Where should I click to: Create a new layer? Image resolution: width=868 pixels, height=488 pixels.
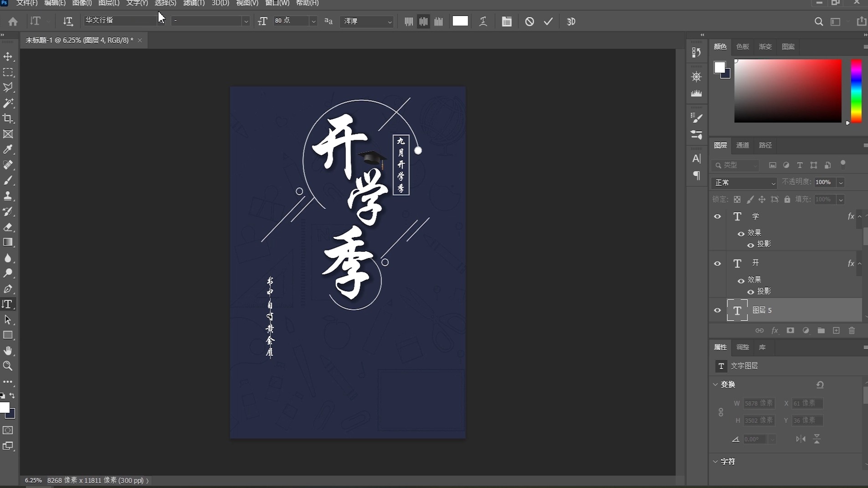836,330
